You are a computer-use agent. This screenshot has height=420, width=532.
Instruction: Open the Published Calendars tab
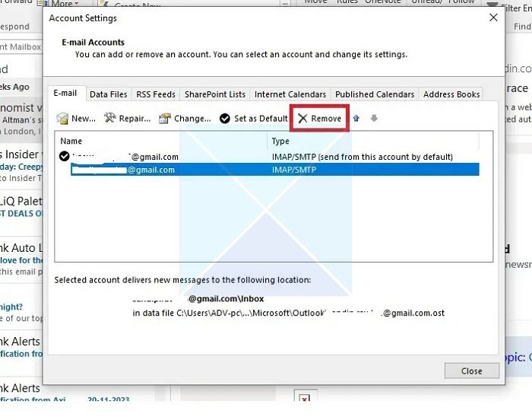coord(375,94)
